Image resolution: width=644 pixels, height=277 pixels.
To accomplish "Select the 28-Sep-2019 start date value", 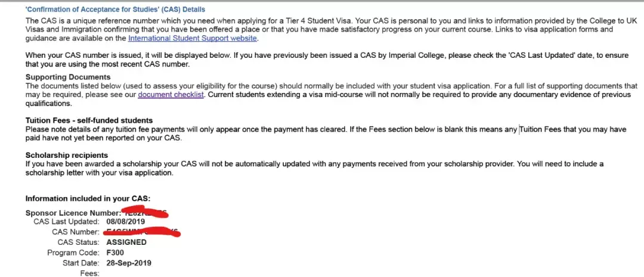I will point(129,263).
